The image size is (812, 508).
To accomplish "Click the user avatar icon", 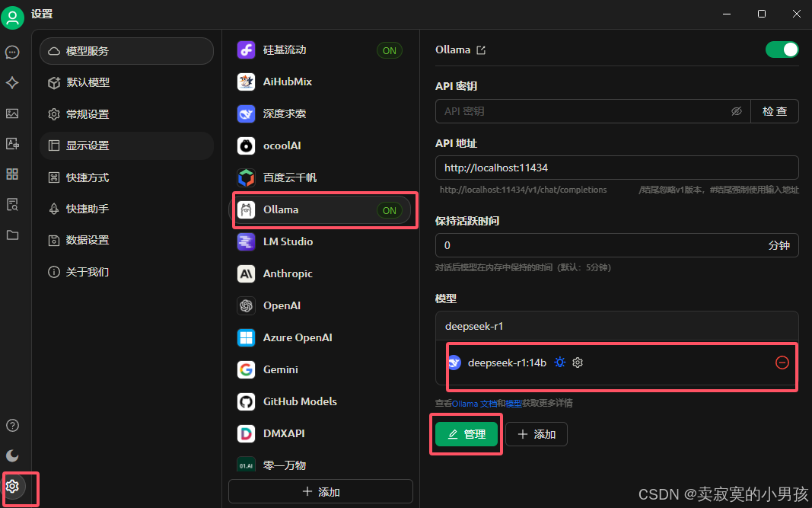I will coord(12,19).
